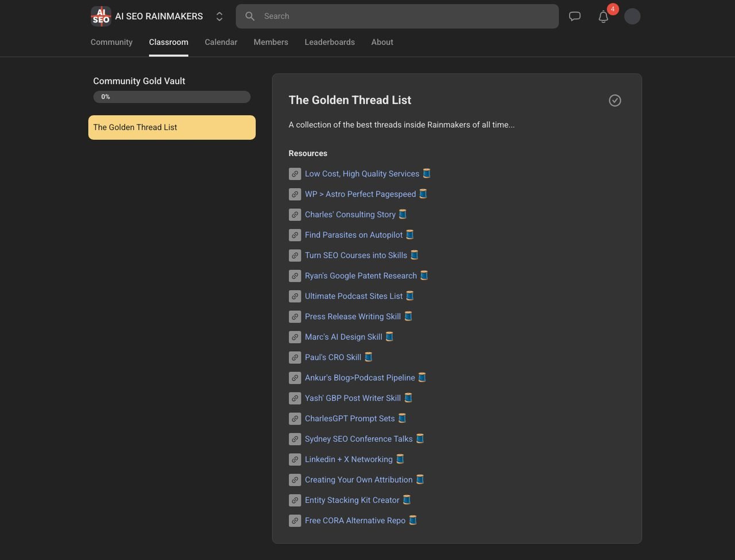Click link icon beside Yash' GBP Post Writer
The height and width of the screenshot is (560, 735).
(295, 398)
